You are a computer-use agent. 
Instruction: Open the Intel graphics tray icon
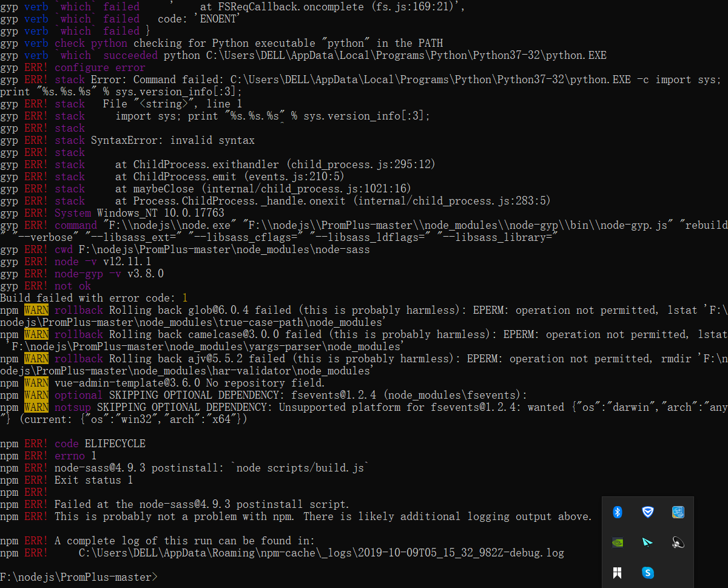678,512
